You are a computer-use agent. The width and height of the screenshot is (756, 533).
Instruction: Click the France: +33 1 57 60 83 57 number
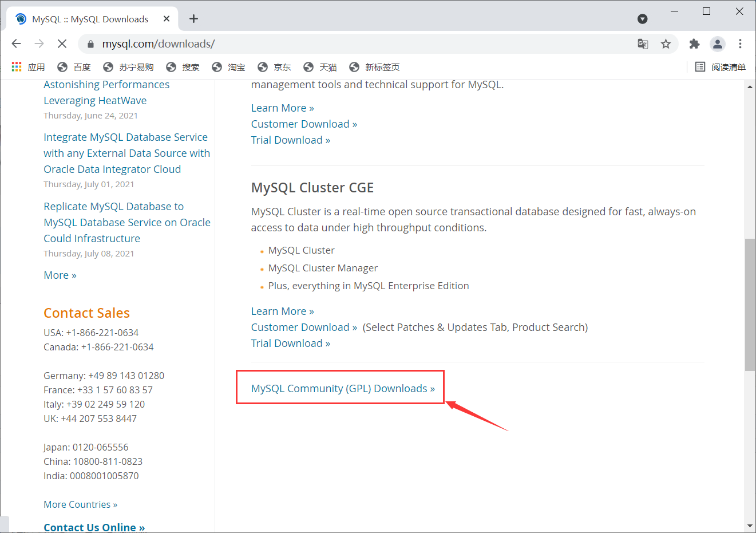click(98, 390)
